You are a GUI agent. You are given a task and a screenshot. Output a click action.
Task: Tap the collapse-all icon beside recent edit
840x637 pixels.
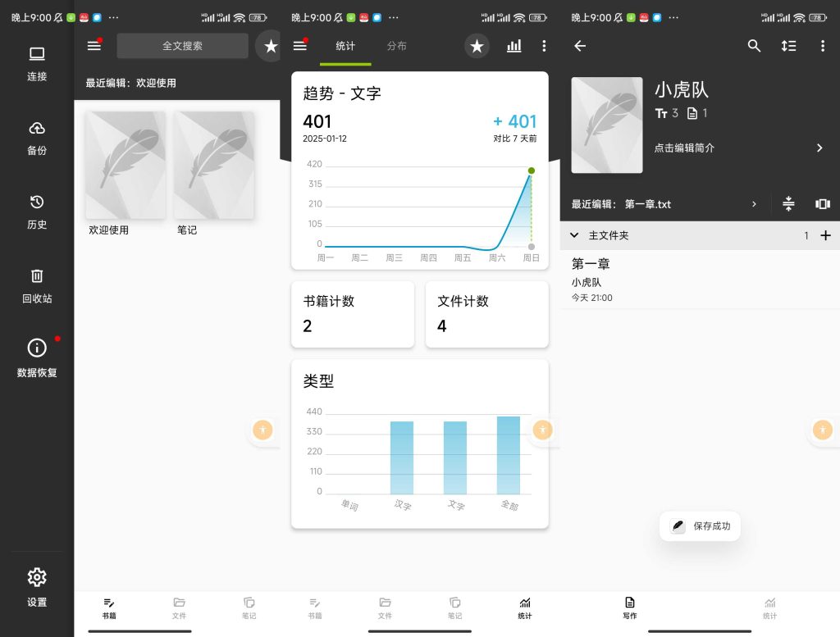click(x=788, y=203)
